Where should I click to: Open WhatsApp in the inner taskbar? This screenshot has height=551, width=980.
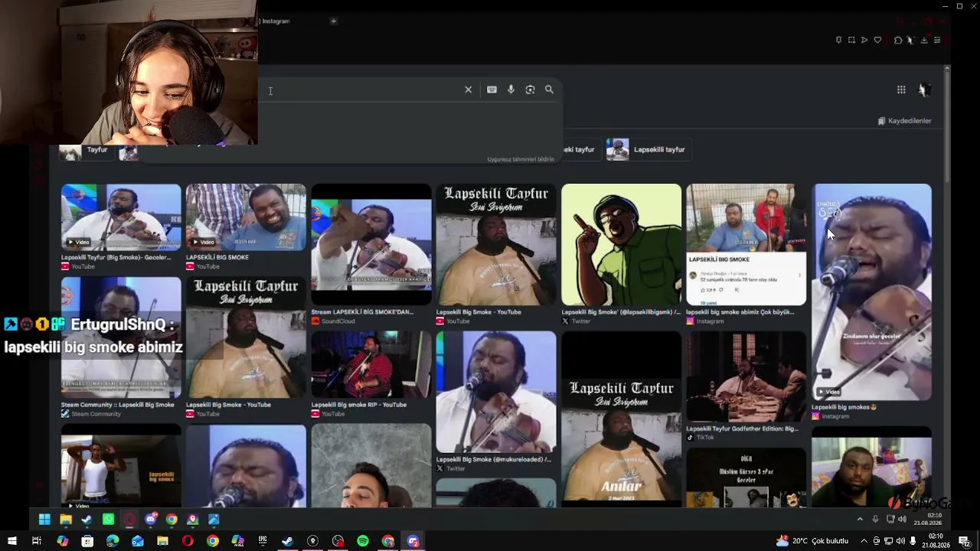[x=108, y=520]
